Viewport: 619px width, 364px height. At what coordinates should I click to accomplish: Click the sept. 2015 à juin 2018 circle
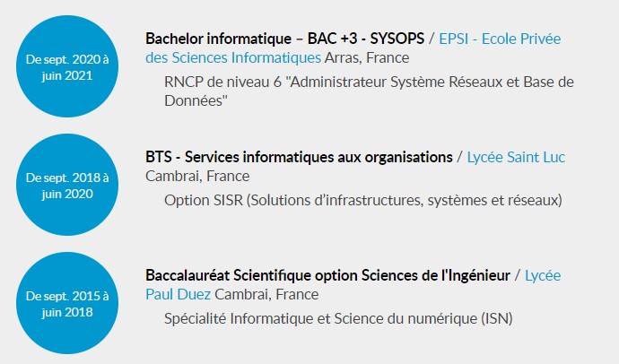(x=68, y=303)
